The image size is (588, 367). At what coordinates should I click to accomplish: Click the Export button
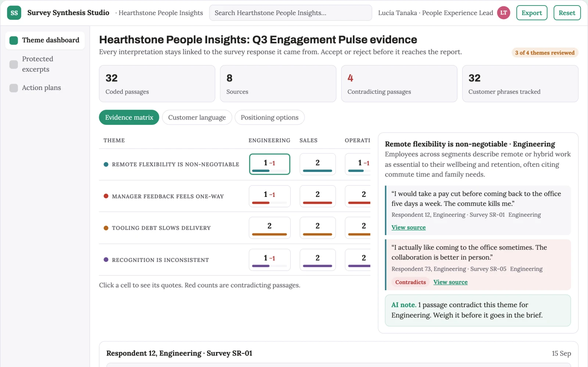click(x=532, y=13)
